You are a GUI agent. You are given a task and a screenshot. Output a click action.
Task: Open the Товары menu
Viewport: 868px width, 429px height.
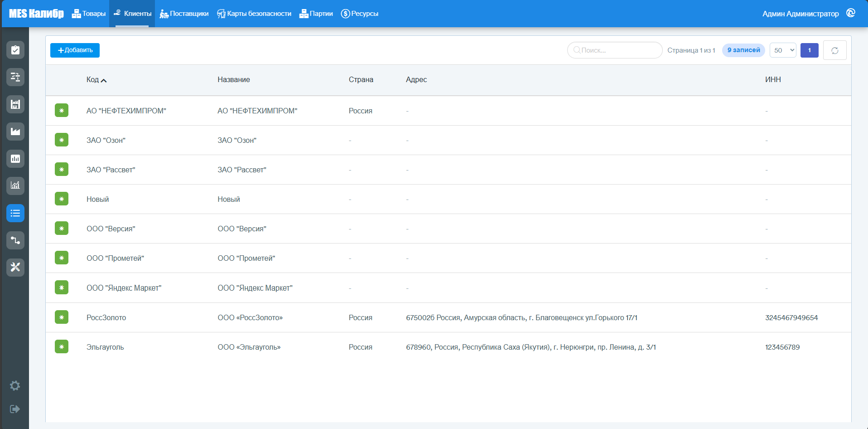pos(89,14)
